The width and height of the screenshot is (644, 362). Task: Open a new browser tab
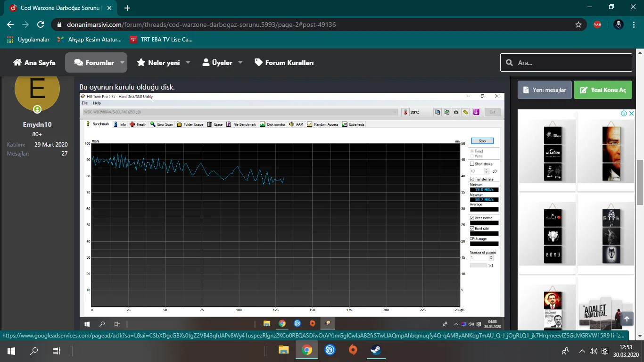pos(127,8)
